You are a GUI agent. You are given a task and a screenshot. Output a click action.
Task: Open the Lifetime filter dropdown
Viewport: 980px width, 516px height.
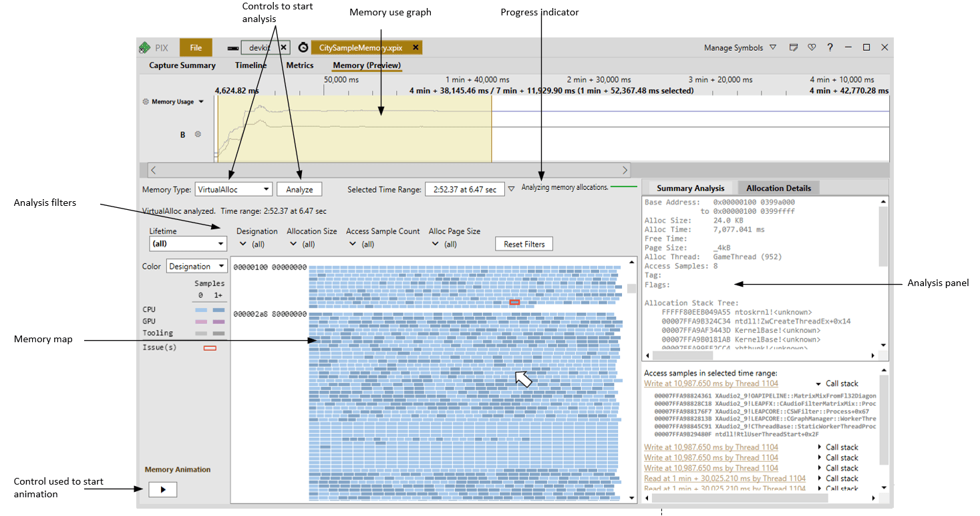tap(188, 244)
